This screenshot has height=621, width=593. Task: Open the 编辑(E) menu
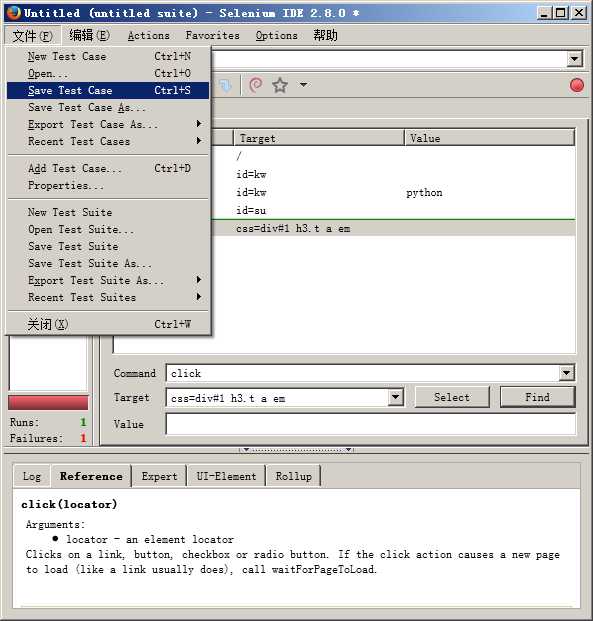pyautogui.click(x=89, y=36)
